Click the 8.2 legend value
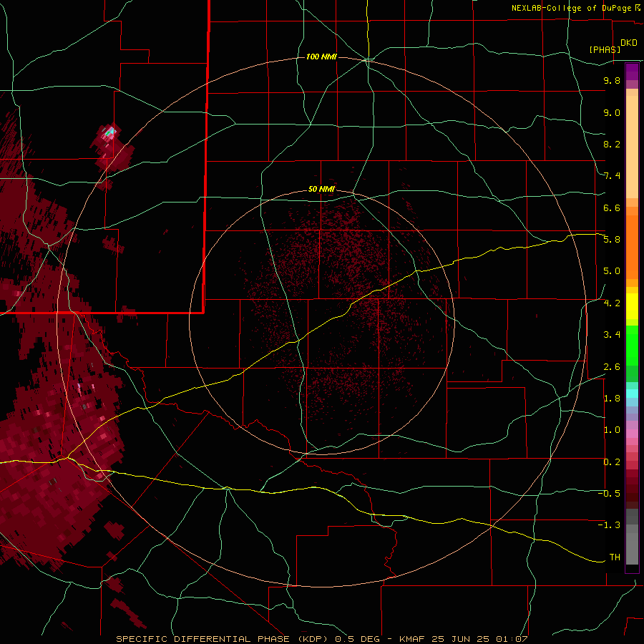 [612, 144]
